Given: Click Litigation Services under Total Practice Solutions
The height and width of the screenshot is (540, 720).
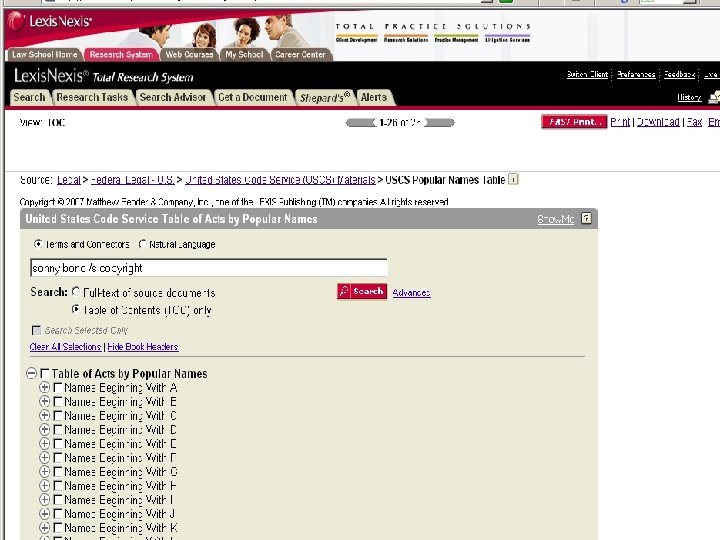Looking at the screenshot, I should click(507, 40).
